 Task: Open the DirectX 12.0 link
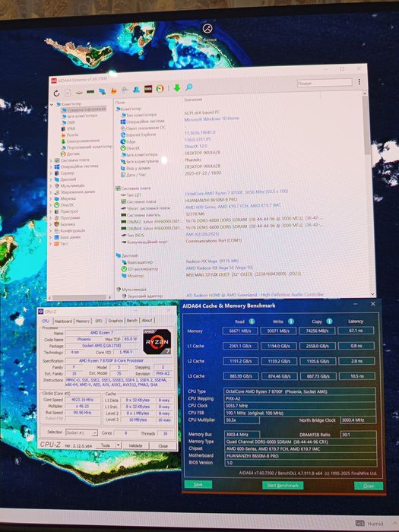[x=196, y=146]
